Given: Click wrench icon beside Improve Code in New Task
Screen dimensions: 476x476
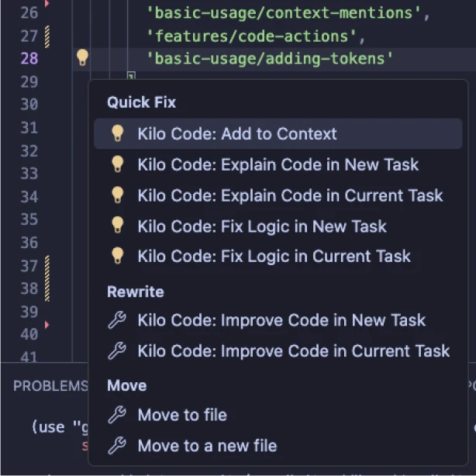Looking at the screenshot, I should pos(117,320).
